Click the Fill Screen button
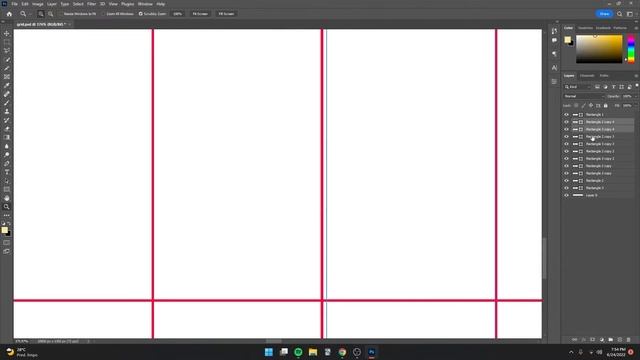The width and height of the screenshot is (640, 360). [226, 14]
